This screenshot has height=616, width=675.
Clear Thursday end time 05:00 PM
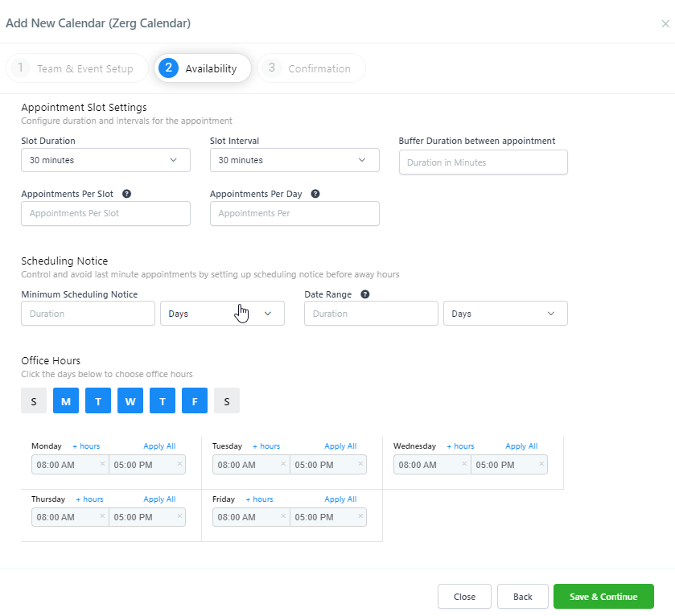[179, 515]
